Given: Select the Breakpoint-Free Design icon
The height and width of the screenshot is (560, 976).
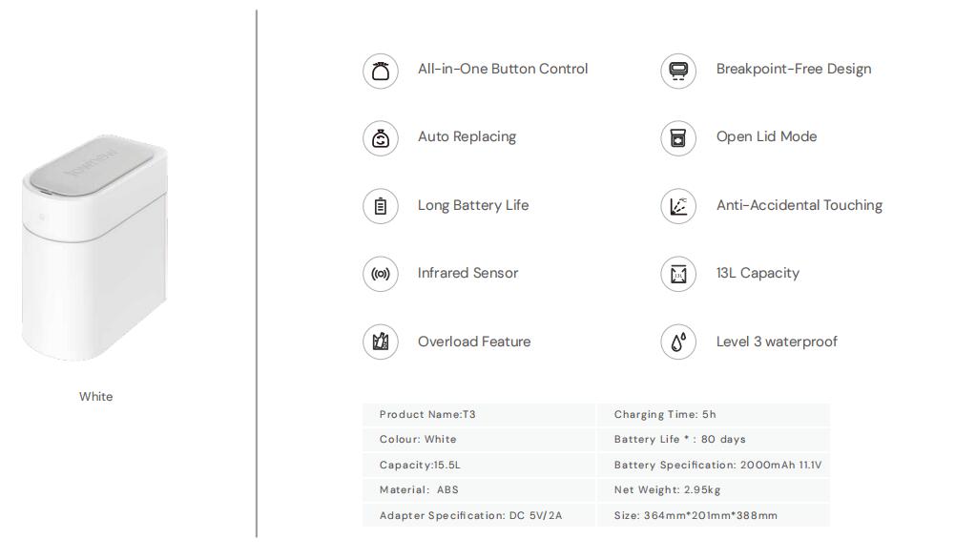Looking at the screenshot, I should (x=678, y=71).
